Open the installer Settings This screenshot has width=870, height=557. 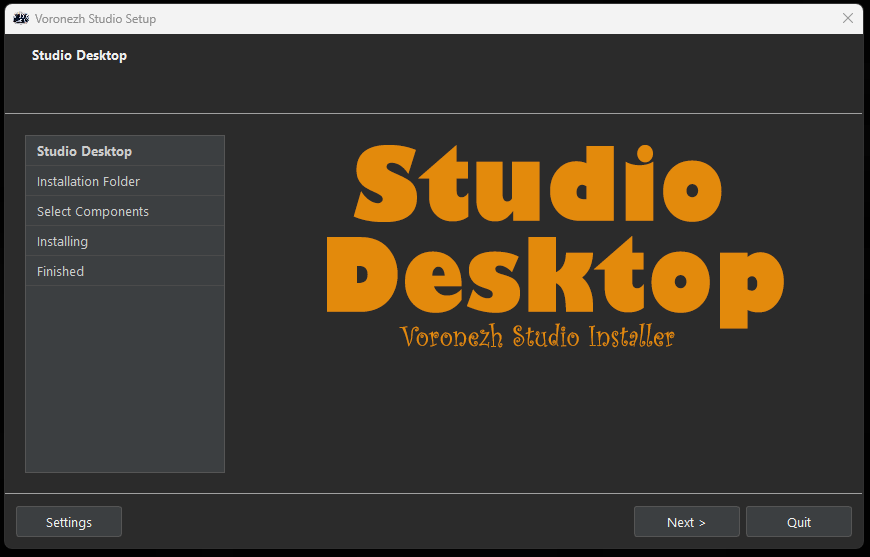point(69,521)
